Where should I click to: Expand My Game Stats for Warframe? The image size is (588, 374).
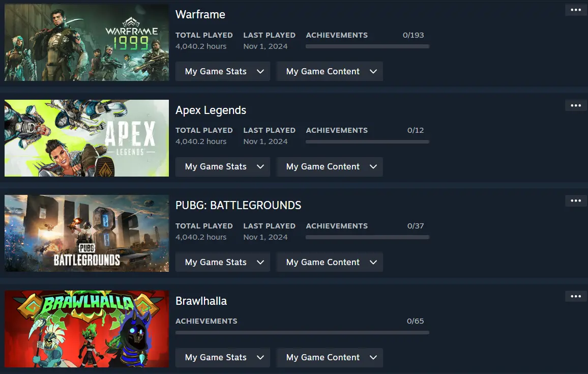[x=223, y=71]
